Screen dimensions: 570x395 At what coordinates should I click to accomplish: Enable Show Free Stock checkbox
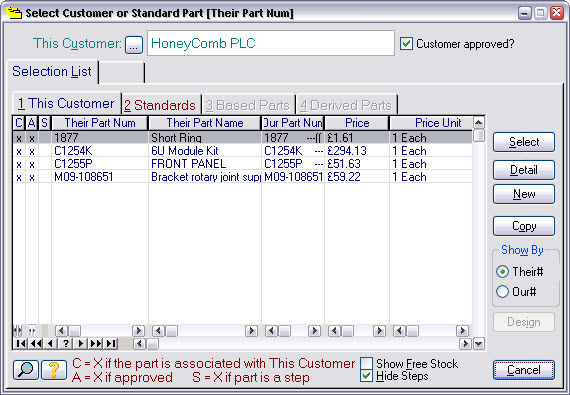[366, 363]
